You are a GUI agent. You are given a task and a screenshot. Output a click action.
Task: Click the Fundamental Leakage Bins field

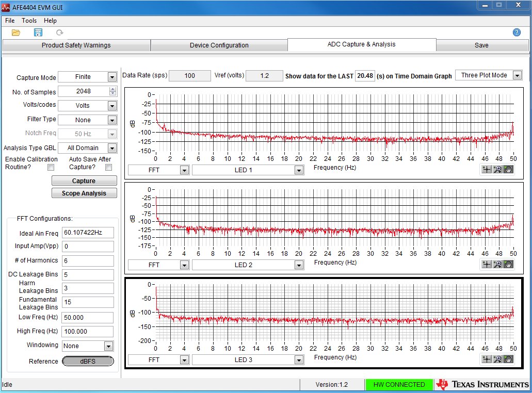(x=88, y=302)
